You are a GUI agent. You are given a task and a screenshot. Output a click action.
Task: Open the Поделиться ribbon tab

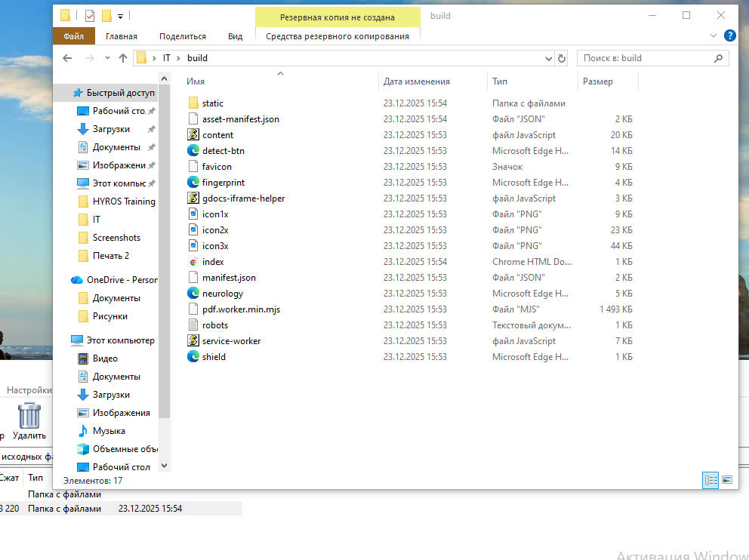tap(183, 36)
